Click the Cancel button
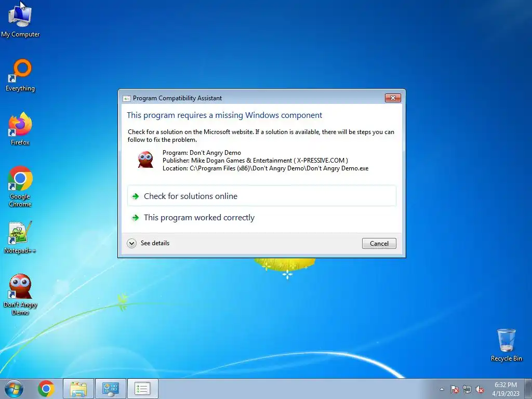532x399 pixels. click(379, 243)
